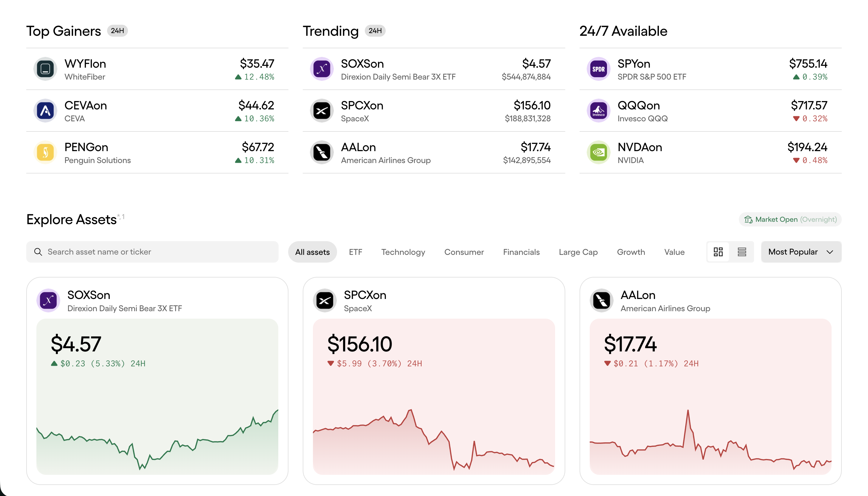Click the AALon logo in Trending list
The width and height of the screenshot is (868, 496).
322,152
